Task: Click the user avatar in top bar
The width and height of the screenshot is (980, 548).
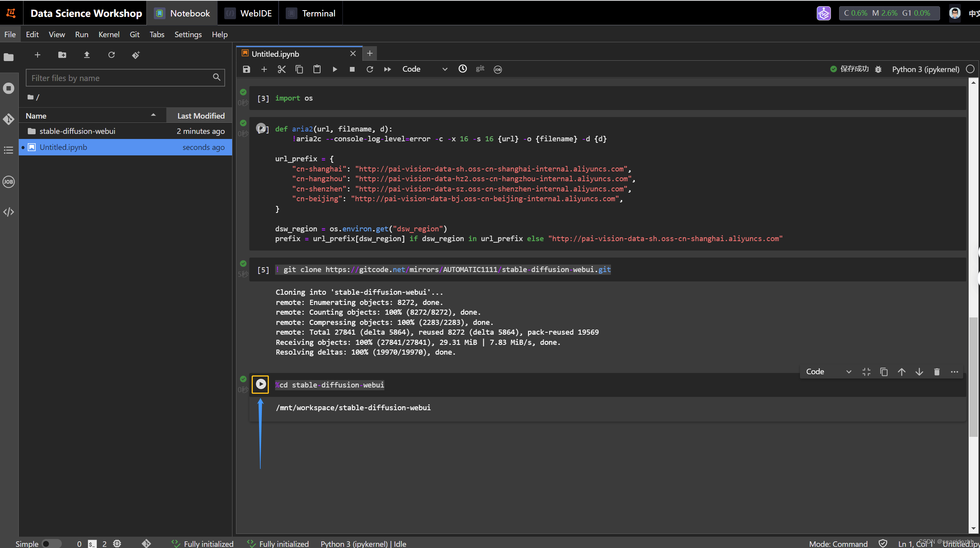Action: (955, 13)
